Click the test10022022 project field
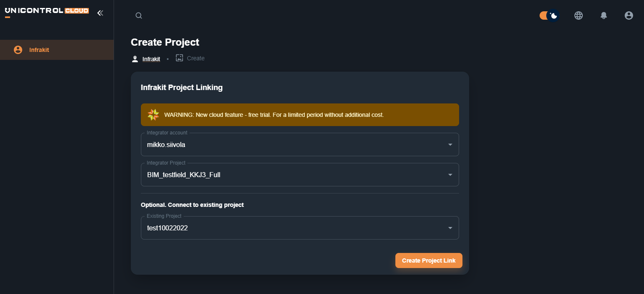The image size is (644, 294). (x=293, y=228)
